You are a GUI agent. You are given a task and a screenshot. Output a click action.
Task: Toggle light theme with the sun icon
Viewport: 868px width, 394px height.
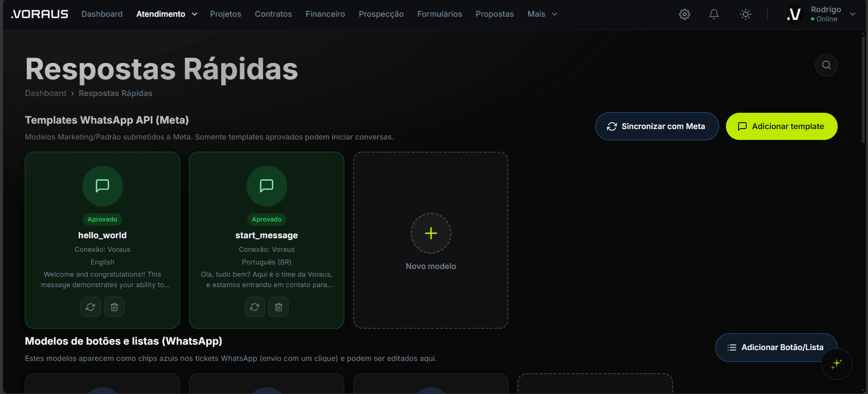pos(745,14)
